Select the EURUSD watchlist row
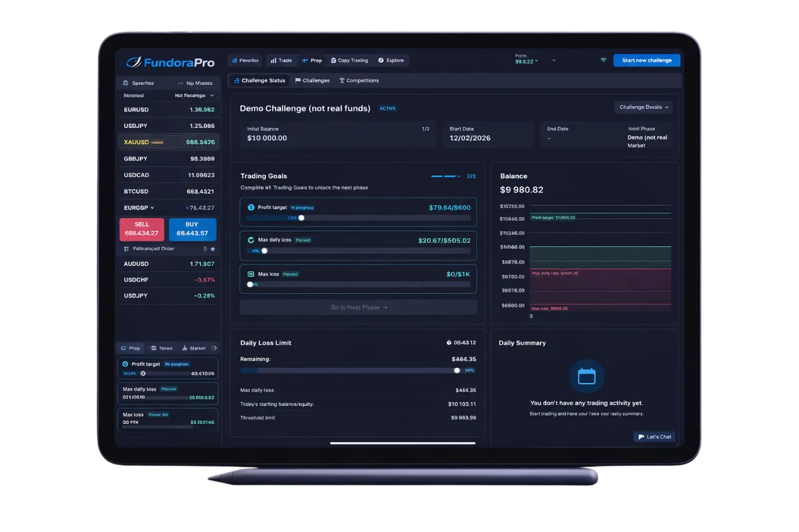The height and width of the screenshot is (532, 799). pos(168,110)
